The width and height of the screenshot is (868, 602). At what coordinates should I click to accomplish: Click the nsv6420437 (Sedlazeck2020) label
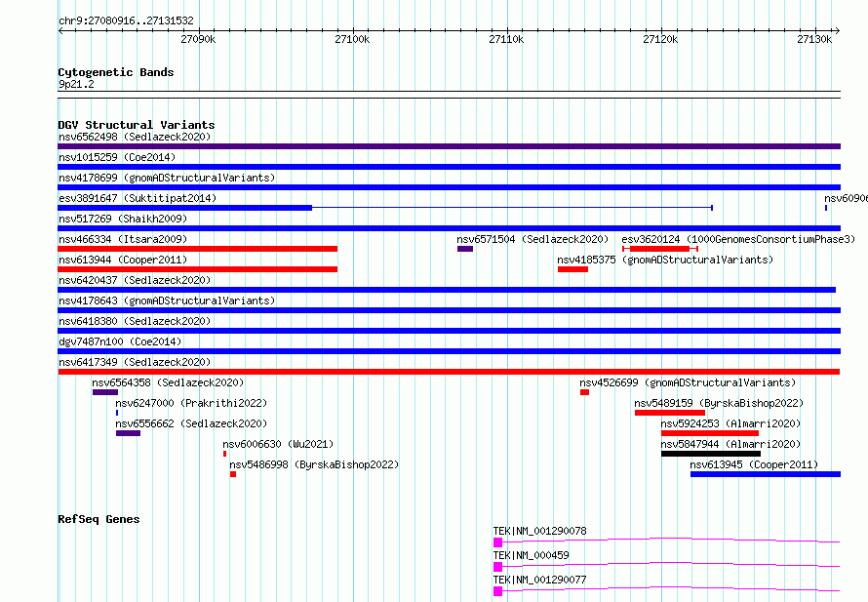tap(135, 280)
